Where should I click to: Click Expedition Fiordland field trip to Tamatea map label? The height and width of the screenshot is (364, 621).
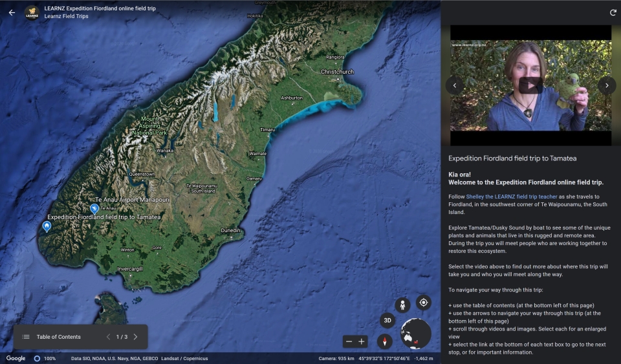pyautogui.click(x=103, y=217)
